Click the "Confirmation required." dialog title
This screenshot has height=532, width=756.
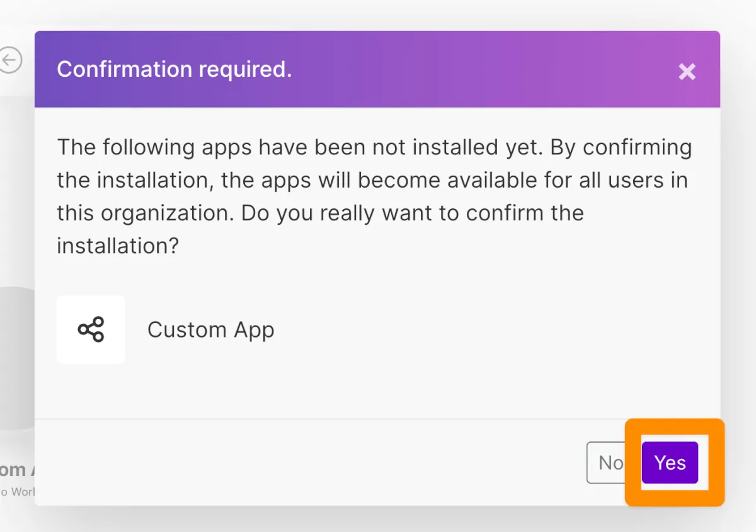(174, 69)
